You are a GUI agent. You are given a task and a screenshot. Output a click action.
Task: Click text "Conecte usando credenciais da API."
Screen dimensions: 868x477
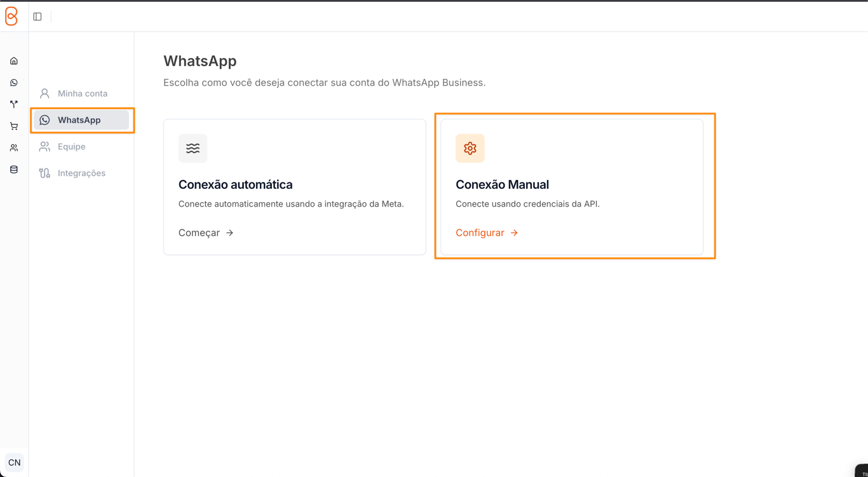(527, 204)
